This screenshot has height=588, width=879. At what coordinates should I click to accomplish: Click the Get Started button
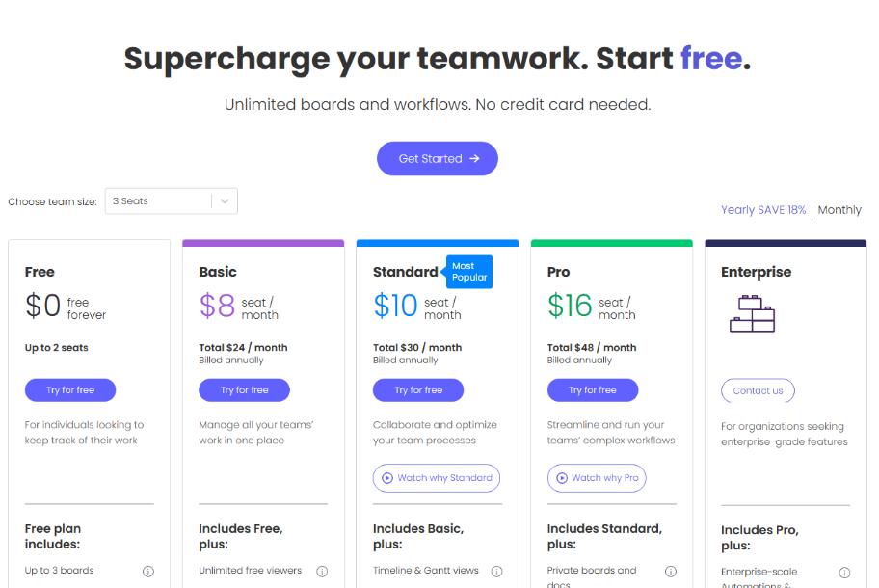438,159
